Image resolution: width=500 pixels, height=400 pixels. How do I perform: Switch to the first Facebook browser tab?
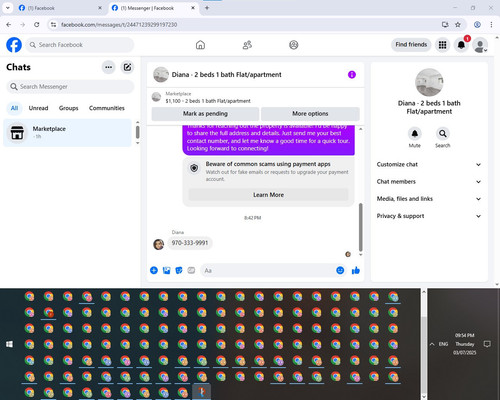(60, 8)
